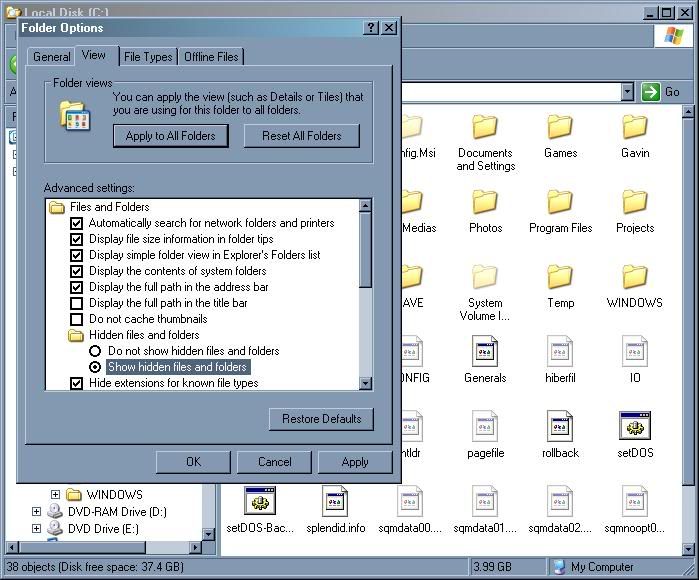Viewport: 699px width, 580px height.
Task: Close the Folder Options dialog
Action: (x=389, y=28)
